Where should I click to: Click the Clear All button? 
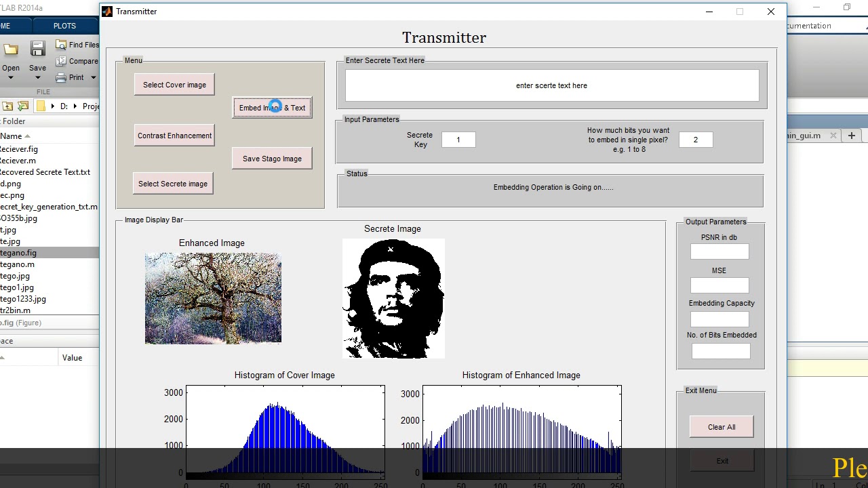(x=722, y=427)
